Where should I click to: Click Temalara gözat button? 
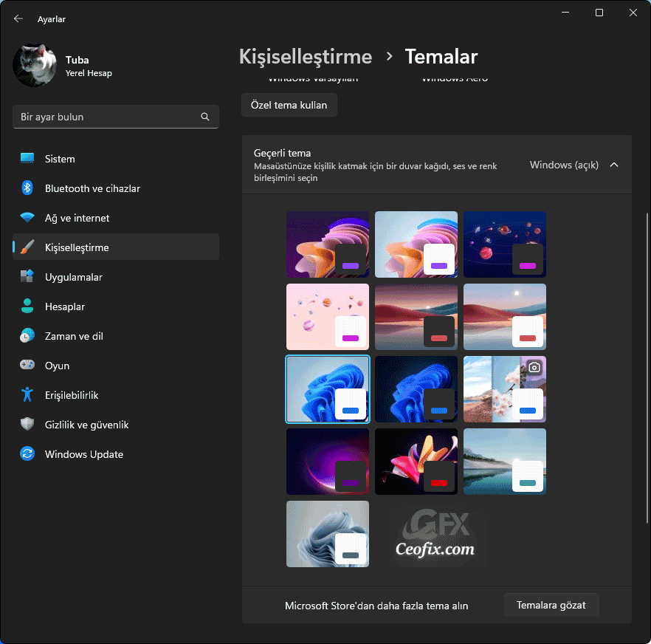click(551, 605)
